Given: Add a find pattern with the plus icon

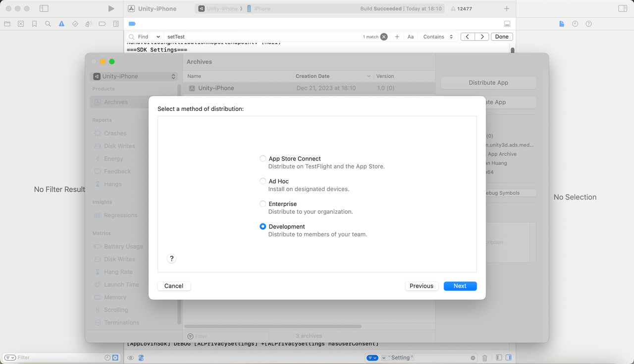Looking at the screenshot, I should pyautogui.click(x=397, y=37).
